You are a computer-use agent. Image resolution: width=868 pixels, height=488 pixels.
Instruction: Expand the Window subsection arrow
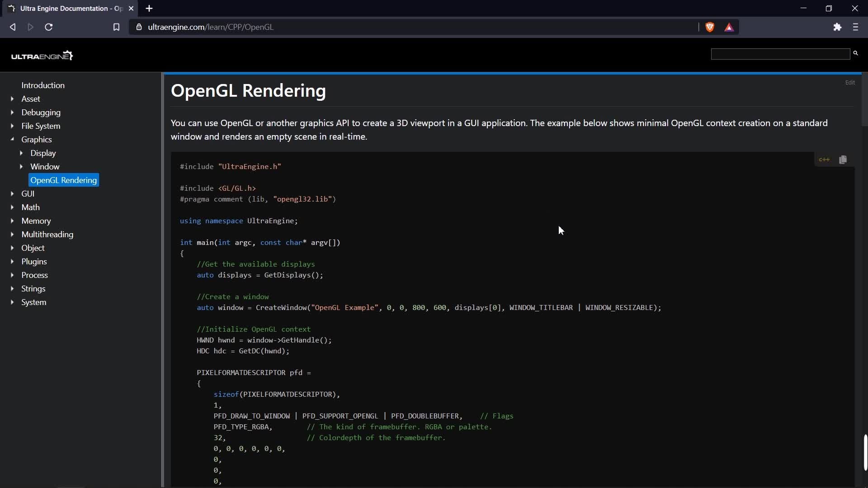[21, 167]
